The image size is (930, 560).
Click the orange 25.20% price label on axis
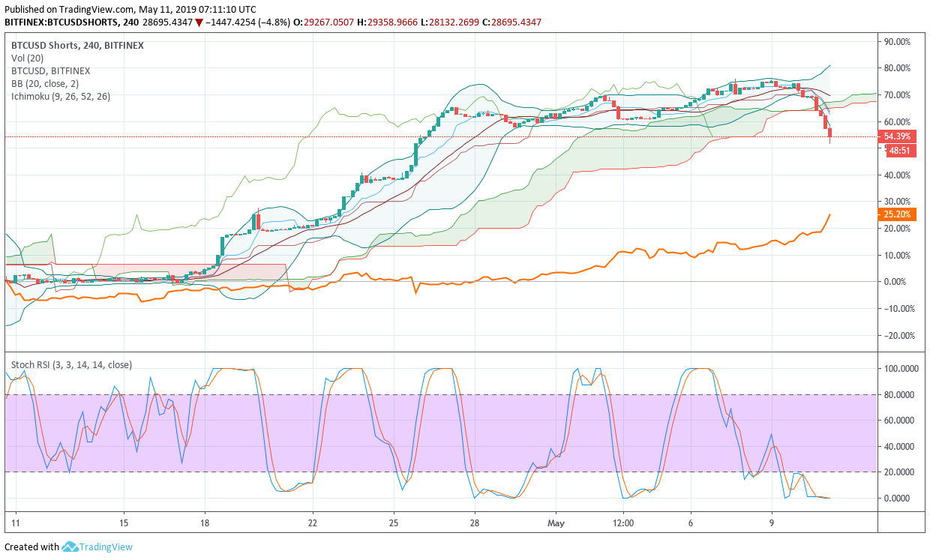897,214
